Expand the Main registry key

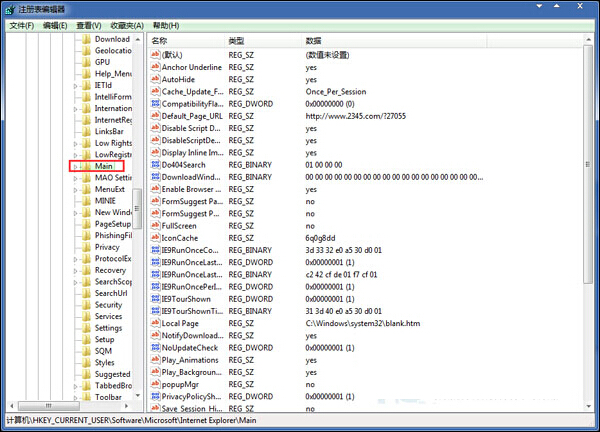pos(76,166)
